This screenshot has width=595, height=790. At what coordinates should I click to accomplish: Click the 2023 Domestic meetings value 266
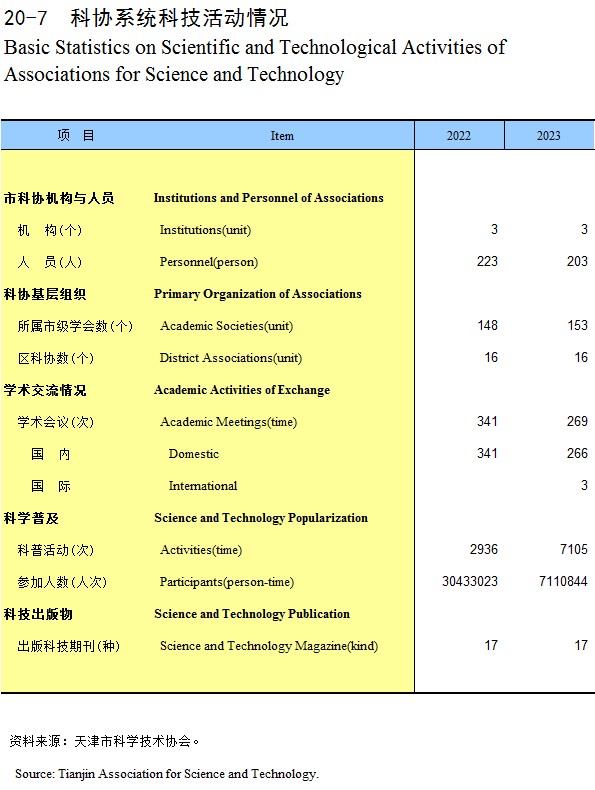pos(577,453)
